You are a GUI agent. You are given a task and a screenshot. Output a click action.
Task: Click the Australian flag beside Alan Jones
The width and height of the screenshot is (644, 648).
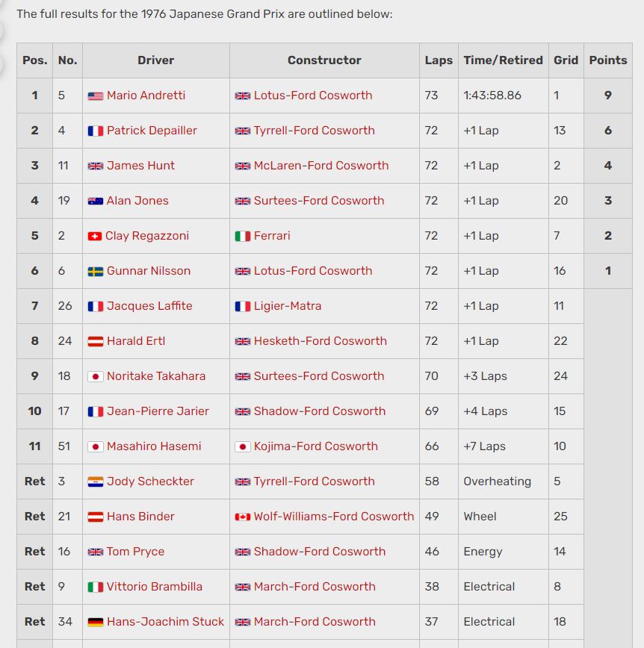(95, 202)
